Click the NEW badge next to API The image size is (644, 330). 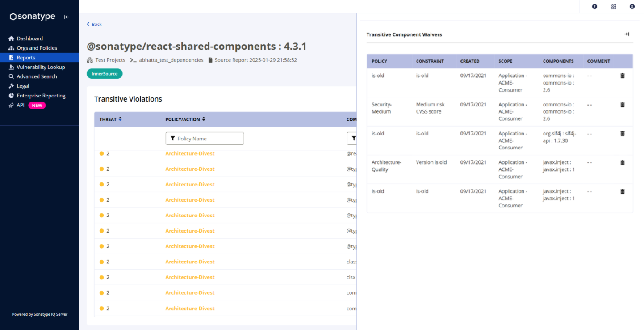pyautogui.click(x=37, y=106)
